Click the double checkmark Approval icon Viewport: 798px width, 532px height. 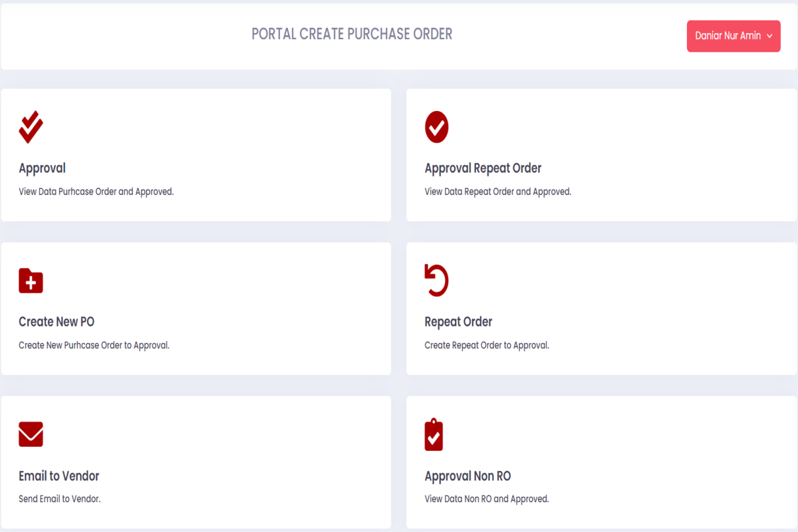tap(31, 127)
